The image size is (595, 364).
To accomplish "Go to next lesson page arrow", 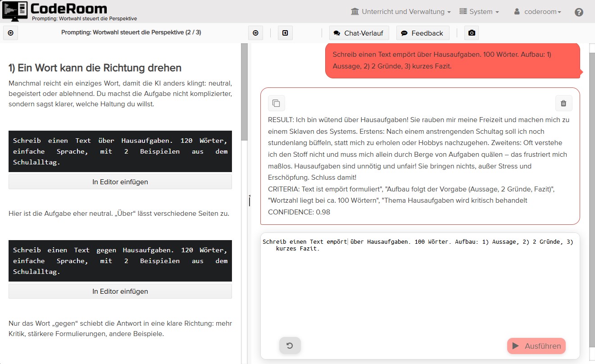I will pos(255,33).
